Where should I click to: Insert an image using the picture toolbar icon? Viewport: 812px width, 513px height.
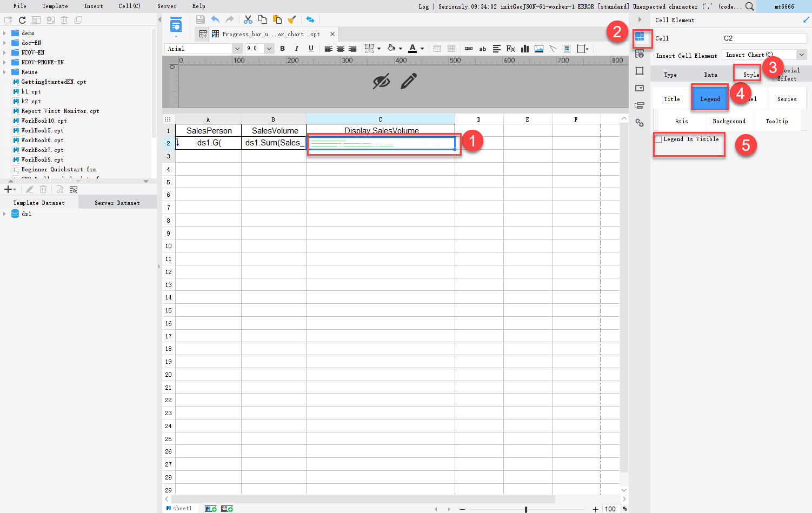[x=538, y=49]
